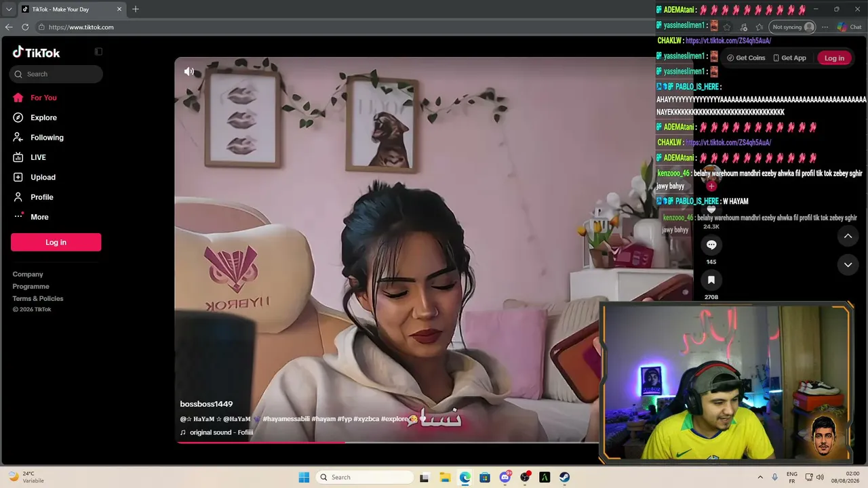Go to the previous video
This screenshot has height=488, width=868.
pyautogui.click(x=848, y=236)
